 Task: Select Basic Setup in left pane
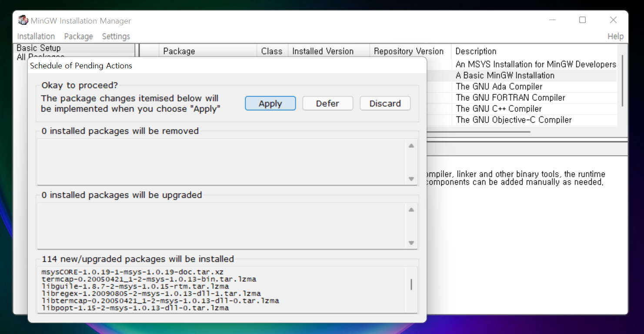[x=39, y=48]
